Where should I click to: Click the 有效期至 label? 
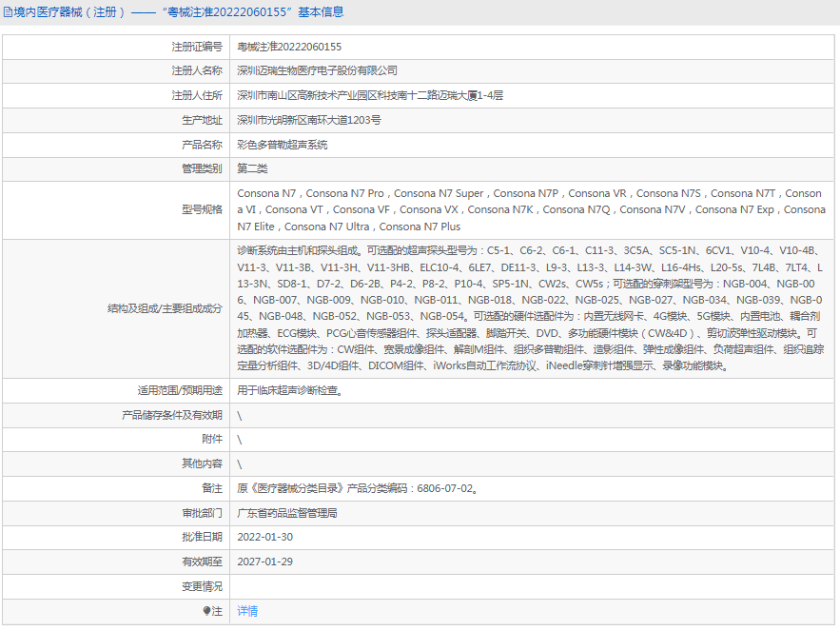[x=202, y=562]
